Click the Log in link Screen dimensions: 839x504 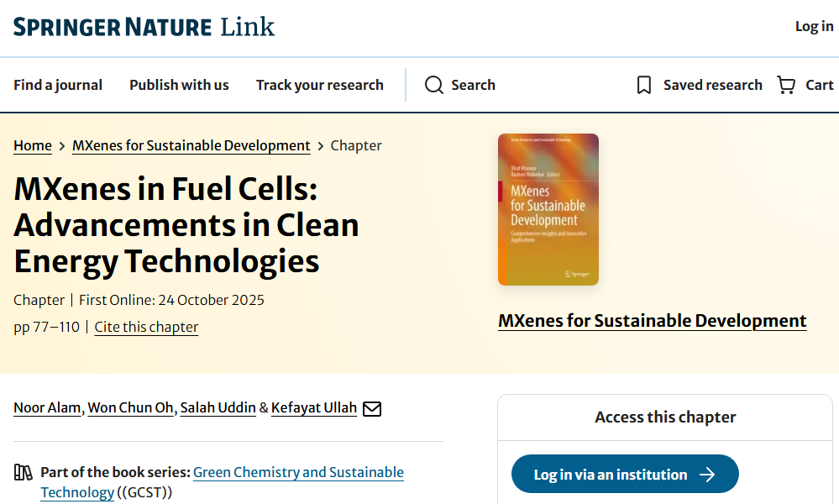(814, 27)
